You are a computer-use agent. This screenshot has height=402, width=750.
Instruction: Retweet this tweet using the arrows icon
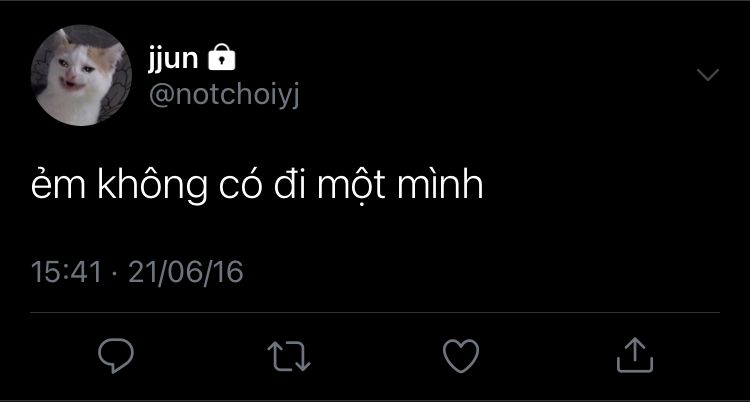(289, 352)
